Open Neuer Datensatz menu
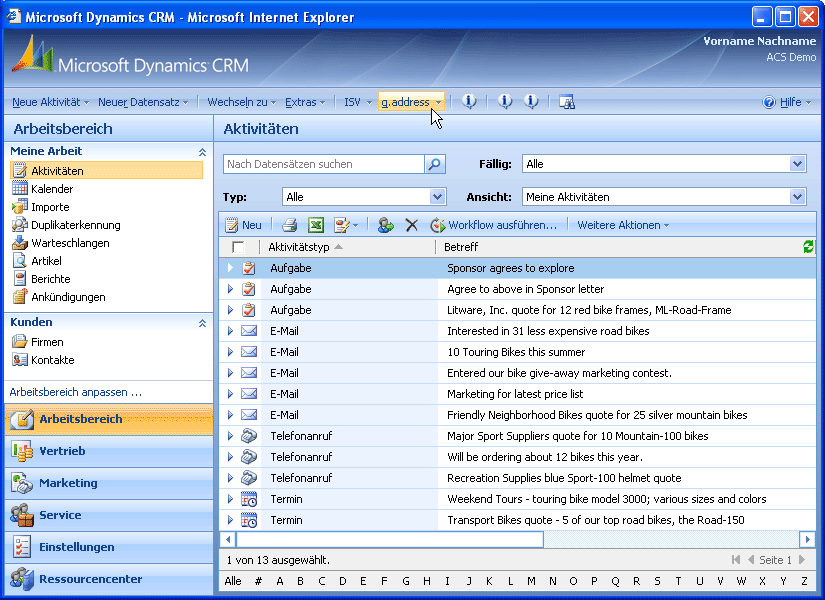825x600 pixels. click(x=143, y=102)
